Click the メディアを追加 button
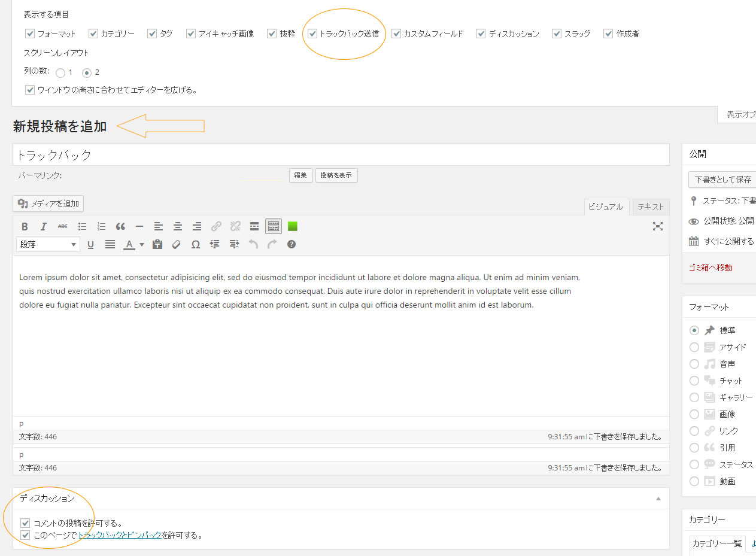756x556 pixels. coord(48,203)
